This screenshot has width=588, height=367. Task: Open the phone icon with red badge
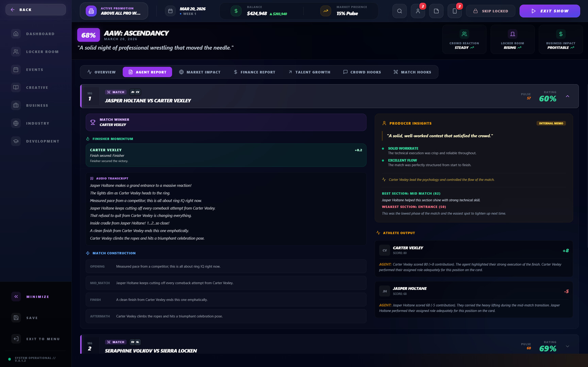point(454,11)
